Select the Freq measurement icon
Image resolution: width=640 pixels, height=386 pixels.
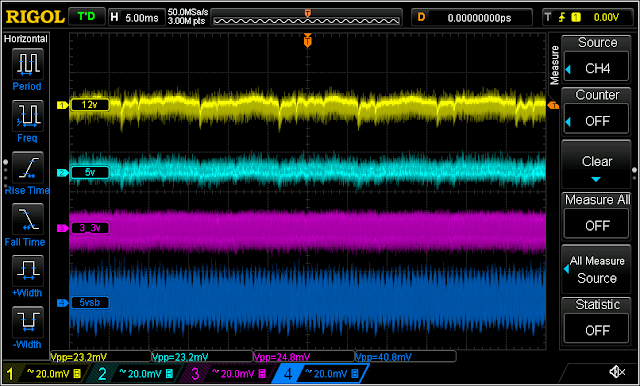click(27, 115)
